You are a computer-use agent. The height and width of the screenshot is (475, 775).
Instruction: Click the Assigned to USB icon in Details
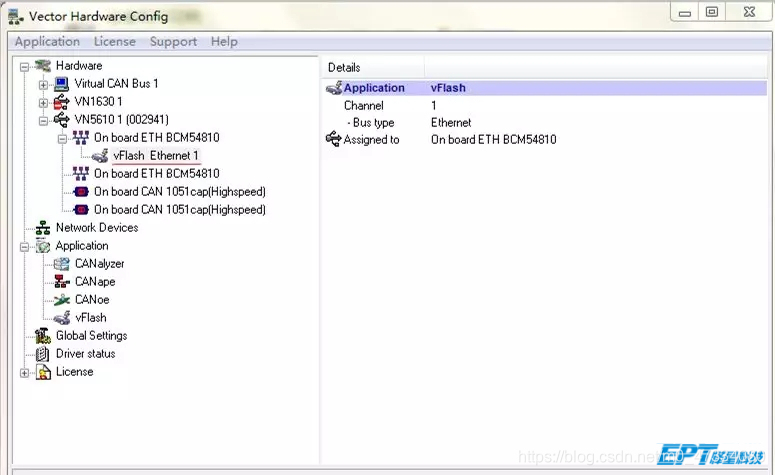click(334, 139)
